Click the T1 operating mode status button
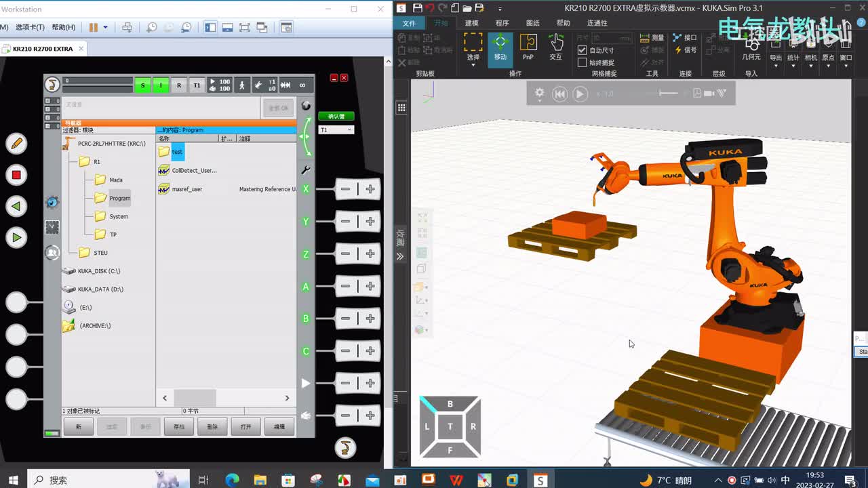 pos(197,85)
